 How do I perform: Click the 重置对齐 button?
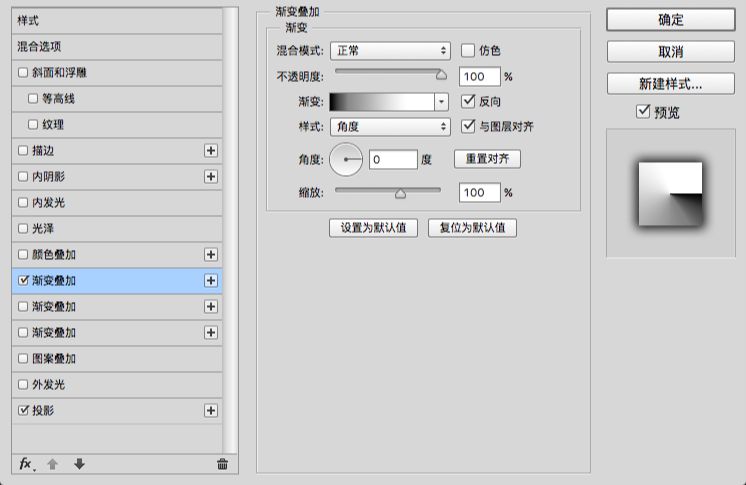[x=487, y=158]
